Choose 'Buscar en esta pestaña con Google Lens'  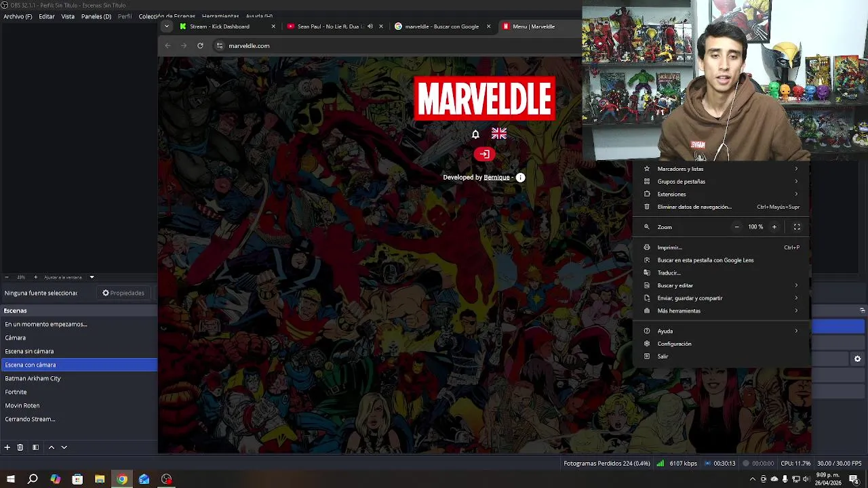[722, 260]
